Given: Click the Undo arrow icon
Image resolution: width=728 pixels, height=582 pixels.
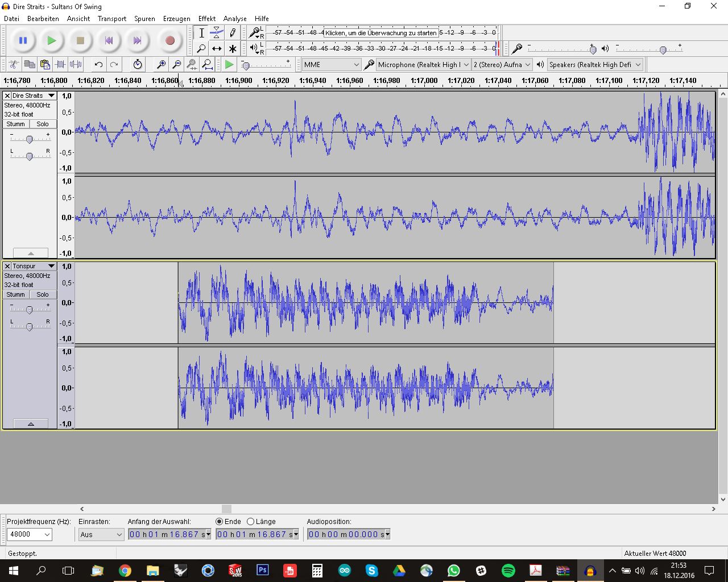Looking at the screenshot, I should point(98,64).
